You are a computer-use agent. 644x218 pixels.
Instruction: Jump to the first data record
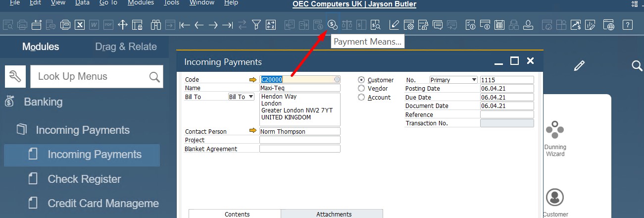click(185, 24)
